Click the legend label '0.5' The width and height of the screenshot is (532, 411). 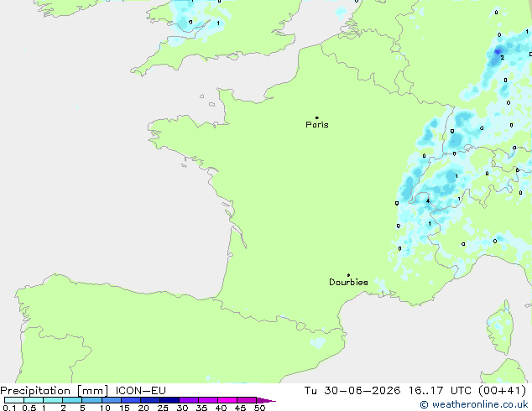[29, 408]
